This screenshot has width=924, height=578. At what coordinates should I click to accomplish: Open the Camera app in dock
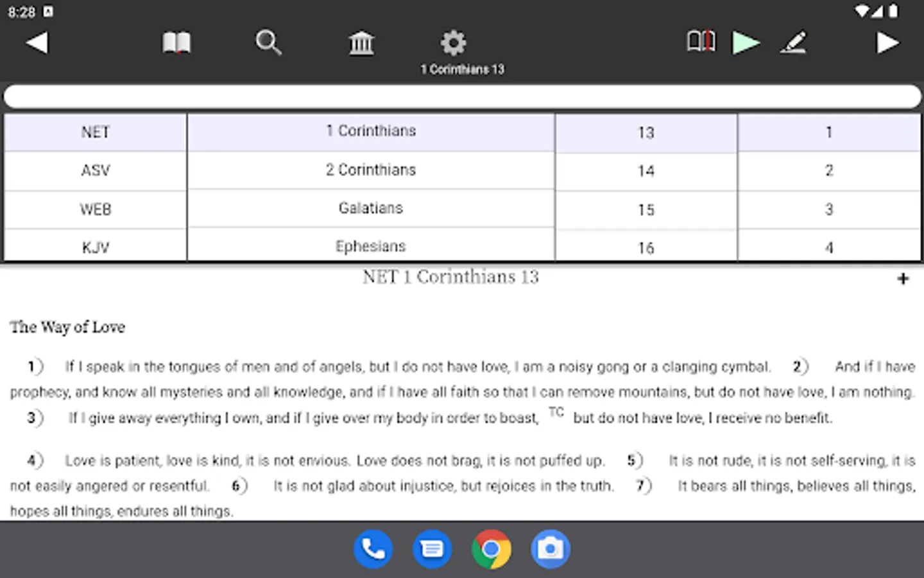point(551,549)
